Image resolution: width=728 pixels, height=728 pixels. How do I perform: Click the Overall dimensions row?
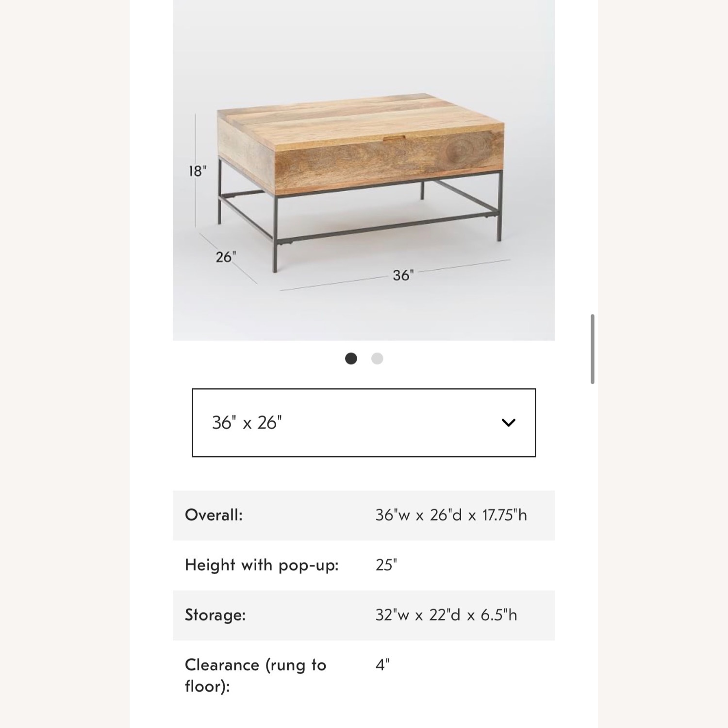pyautogui.click(x=364, y=516)
